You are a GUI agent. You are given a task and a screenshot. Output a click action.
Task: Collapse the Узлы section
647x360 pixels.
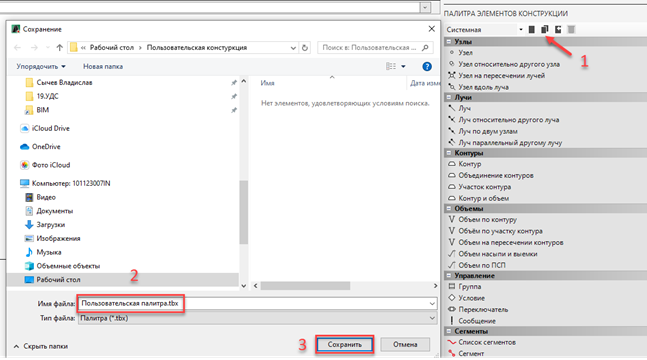point(449,42)
